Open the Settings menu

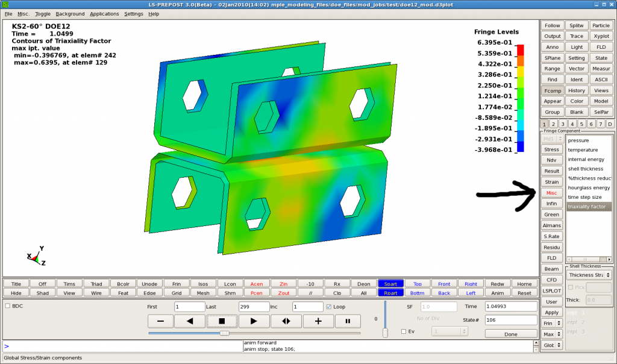coord(134,14)
